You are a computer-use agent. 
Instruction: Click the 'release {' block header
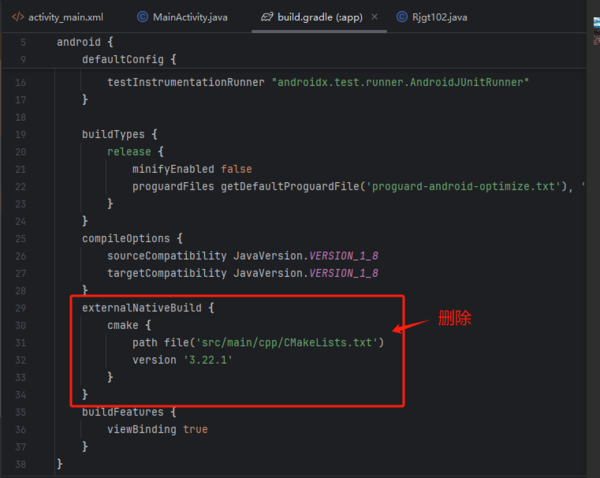135,152
